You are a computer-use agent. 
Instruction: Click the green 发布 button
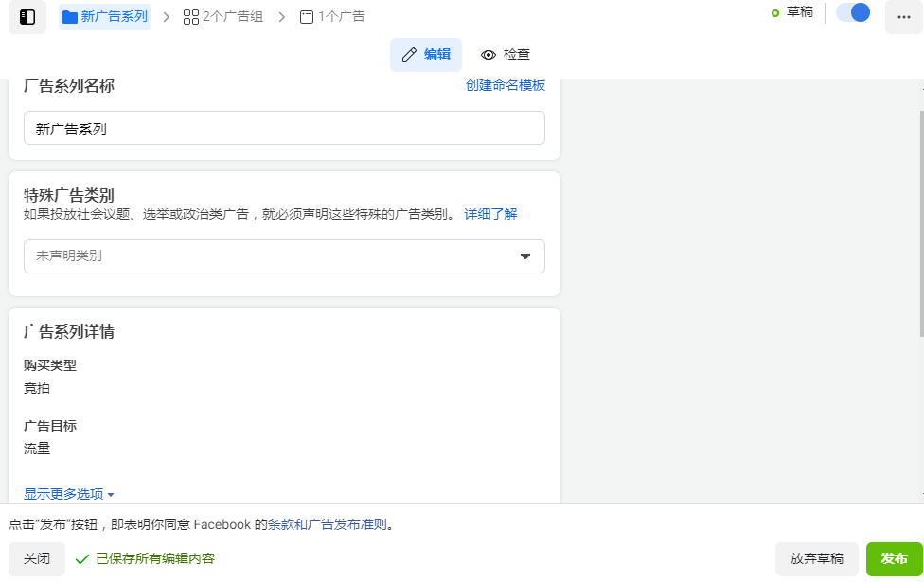894,558
